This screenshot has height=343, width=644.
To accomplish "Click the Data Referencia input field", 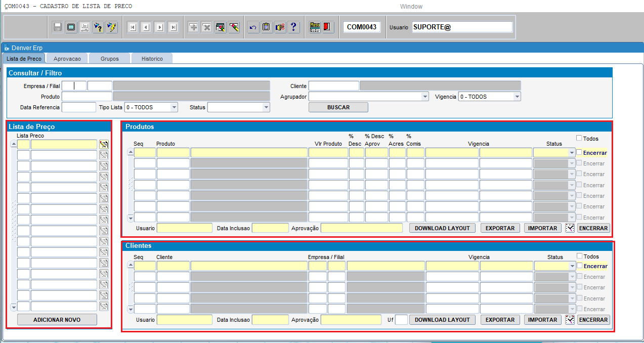I will tap(79, 107).
